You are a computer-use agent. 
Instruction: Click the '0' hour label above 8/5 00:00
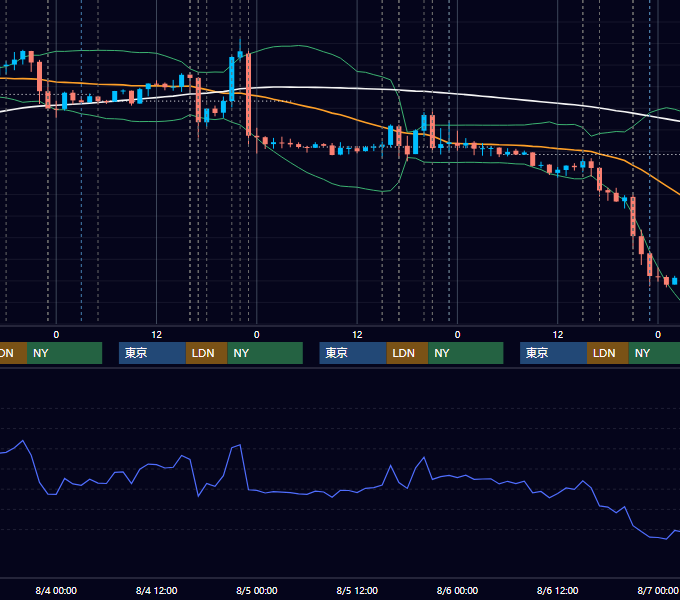click(257, 335)
